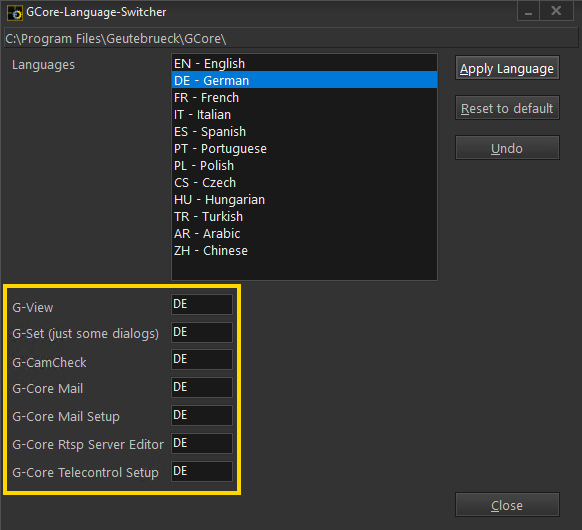The height and width of the screenshot is (530, 582).
Task: Click Reset to default button
Action: pos(507,108)
